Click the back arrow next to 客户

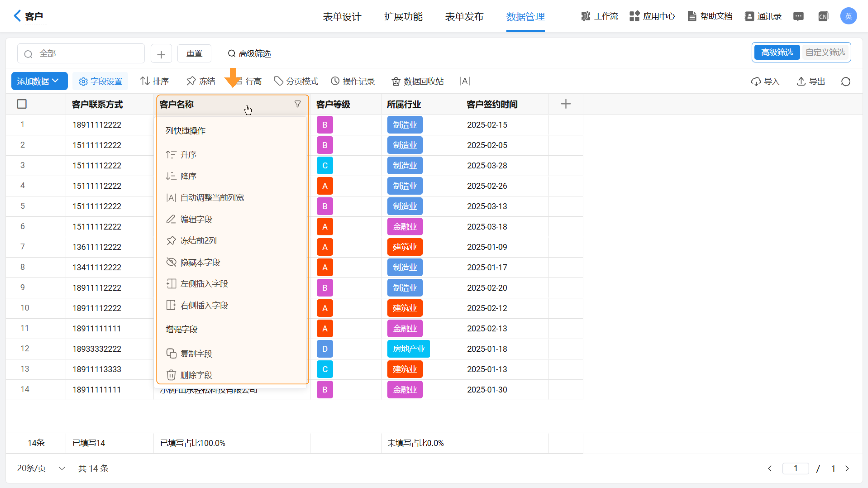[x=17, y=16]
